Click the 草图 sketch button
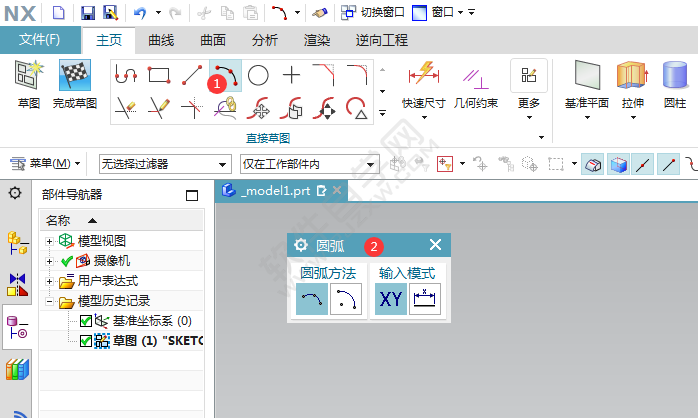 (x=29, y=85)
